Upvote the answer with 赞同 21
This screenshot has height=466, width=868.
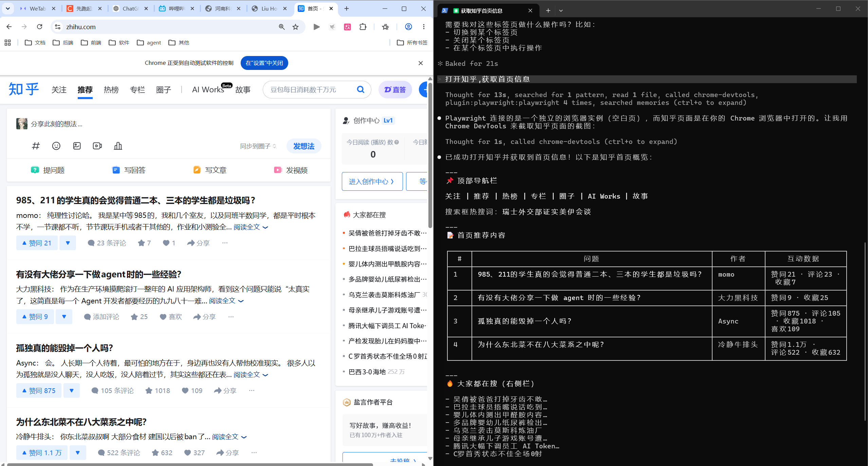[x=37, y=243]
